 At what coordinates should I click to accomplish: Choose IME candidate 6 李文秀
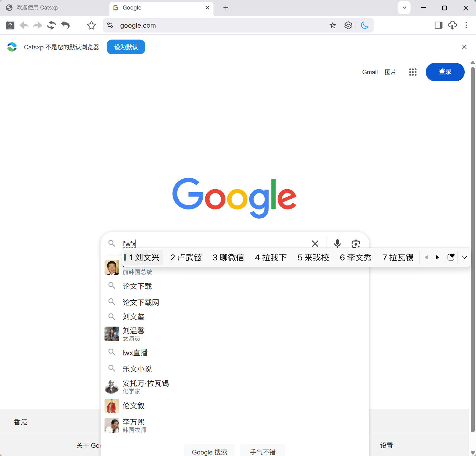tap(356, 257)
